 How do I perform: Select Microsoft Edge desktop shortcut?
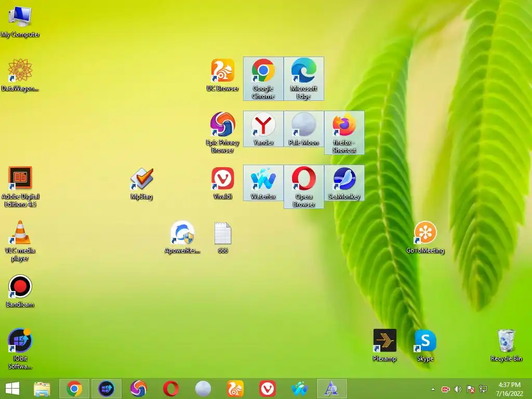(303, 79)
